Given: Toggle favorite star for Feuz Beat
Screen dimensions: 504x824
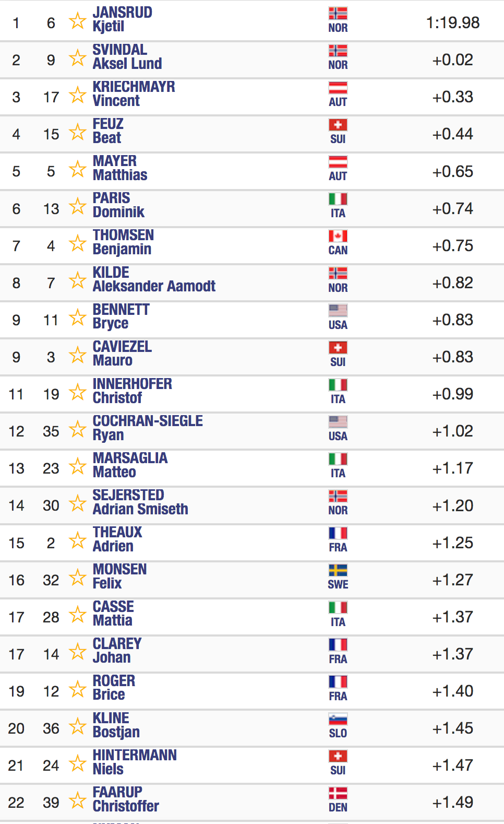Looking at the screenshot, I should click(77, 132).
